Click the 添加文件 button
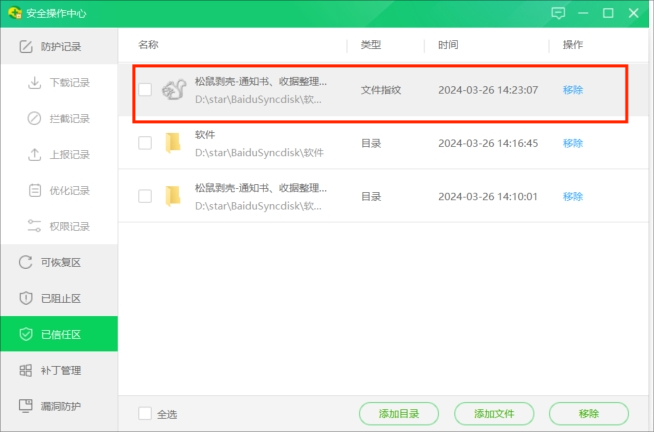 point(494,414)
